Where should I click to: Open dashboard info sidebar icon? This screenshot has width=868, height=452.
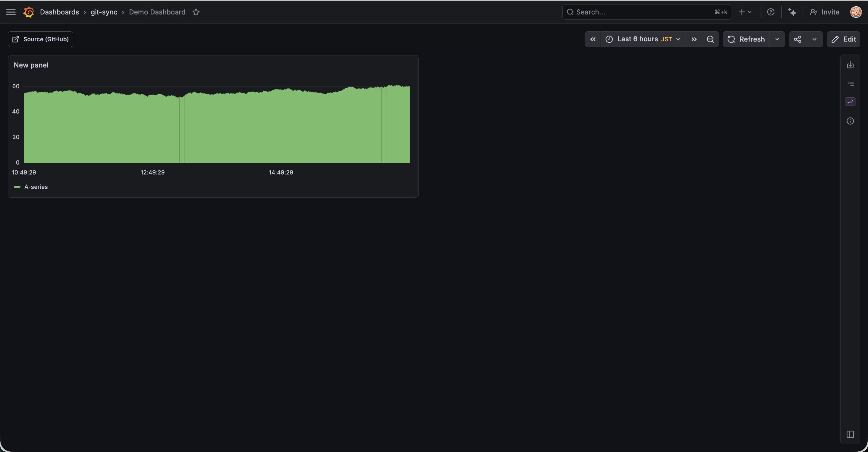click(x=850, y=121)
